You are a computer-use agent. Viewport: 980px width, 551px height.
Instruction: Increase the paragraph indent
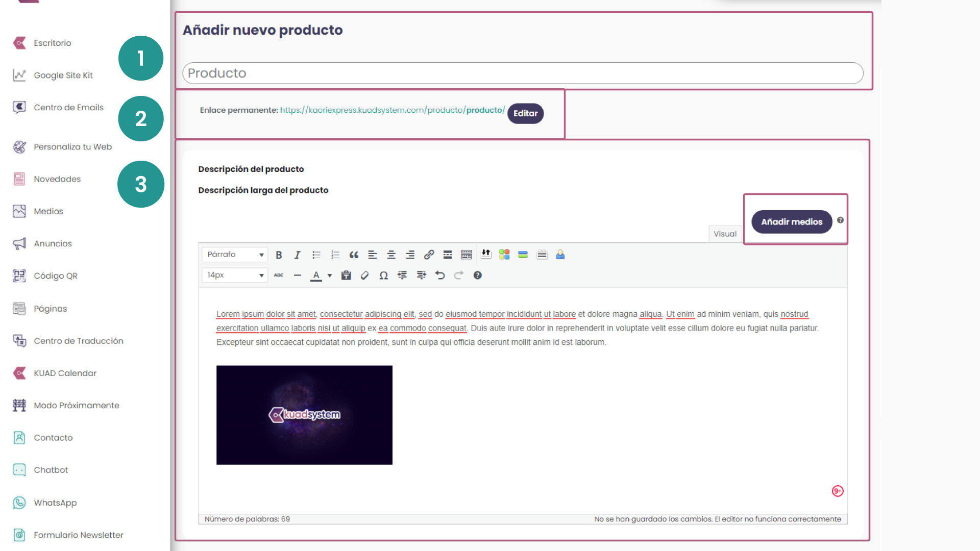click(x=421, y=275)
